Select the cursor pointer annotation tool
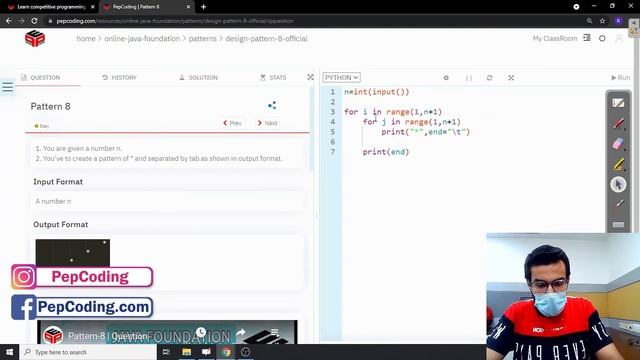The image size is (640, 360). point(618,184)
